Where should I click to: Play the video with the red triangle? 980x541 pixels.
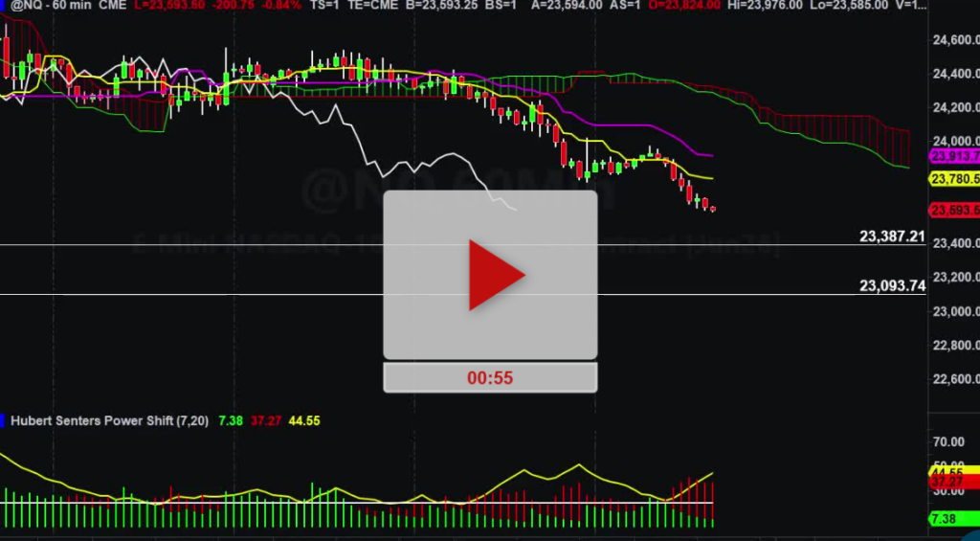coord(490,275)
